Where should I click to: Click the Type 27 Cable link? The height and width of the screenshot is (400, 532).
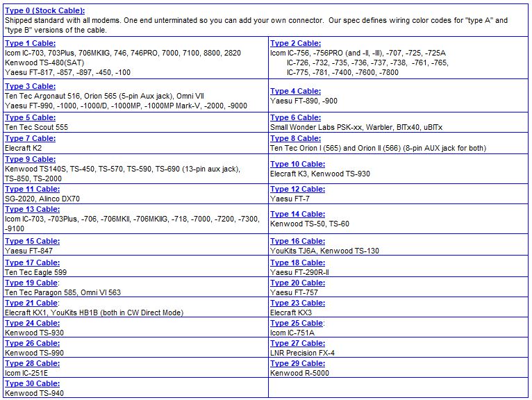[298, 343]
